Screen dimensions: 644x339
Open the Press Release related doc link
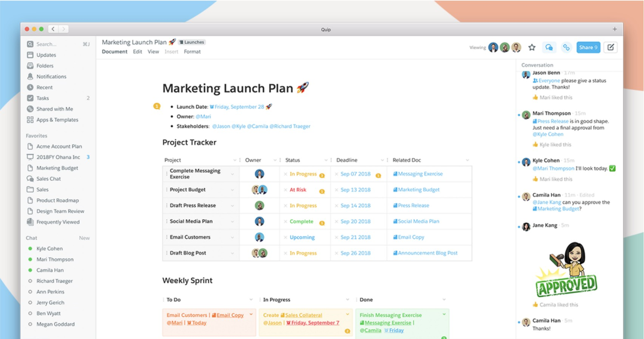pyautogui.click(x=410, y=205)
